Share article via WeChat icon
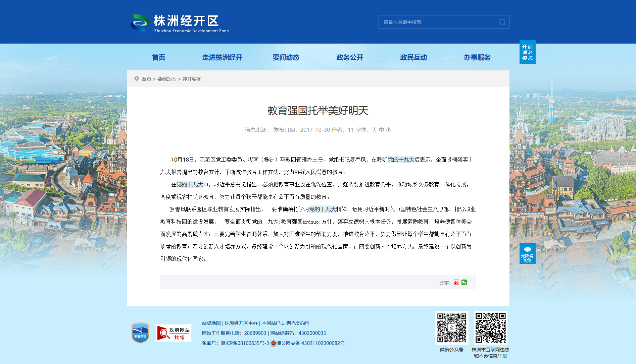The width and height of the screenshot is (636, 364). coord(464,282)
